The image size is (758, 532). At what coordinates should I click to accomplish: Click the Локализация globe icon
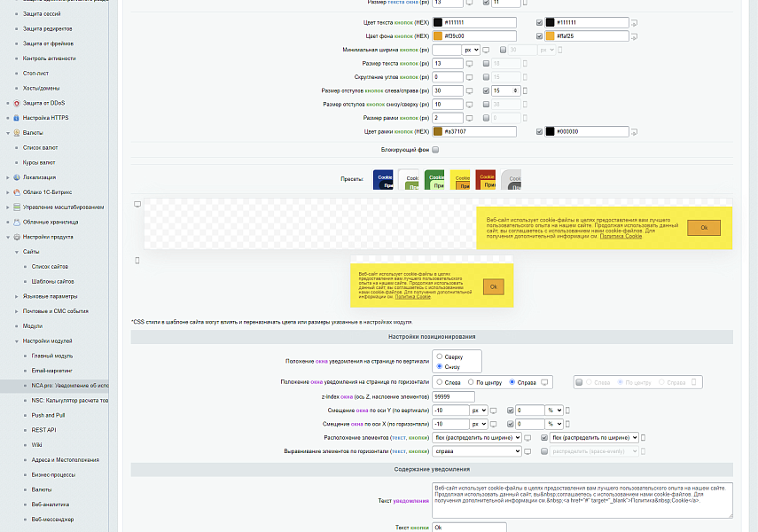tap(17, 177)
